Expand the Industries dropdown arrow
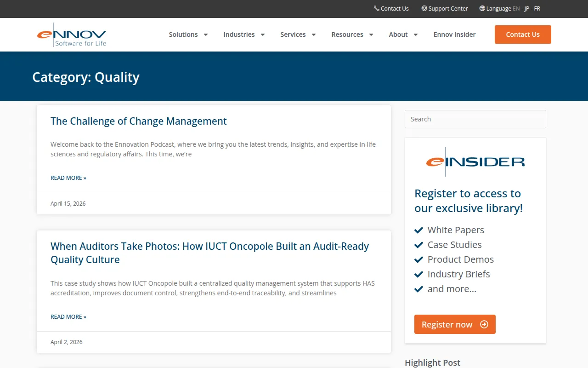 pyautogui.click(x=263, y=34)
